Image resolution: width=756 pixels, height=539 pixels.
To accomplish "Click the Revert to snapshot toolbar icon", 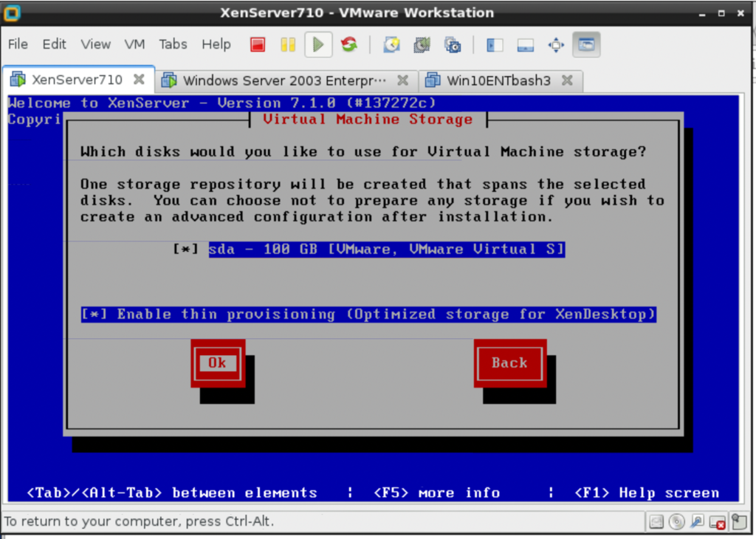I will (422, 45).
